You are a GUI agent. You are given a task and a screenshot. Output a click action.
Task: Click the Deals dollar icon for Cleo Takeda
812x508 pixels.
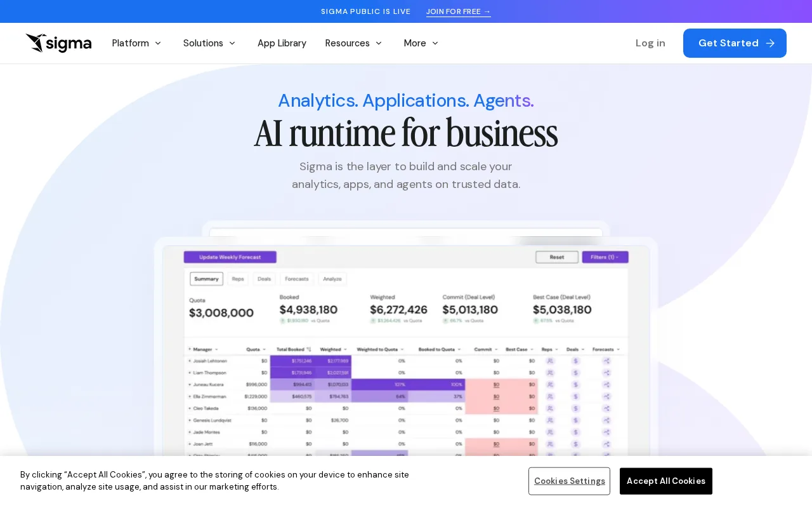tap(575, 408)
